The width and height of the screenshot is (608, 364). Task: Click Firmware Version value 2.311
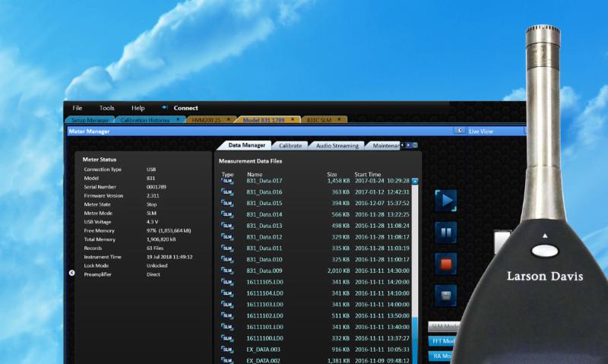(153, 196)
